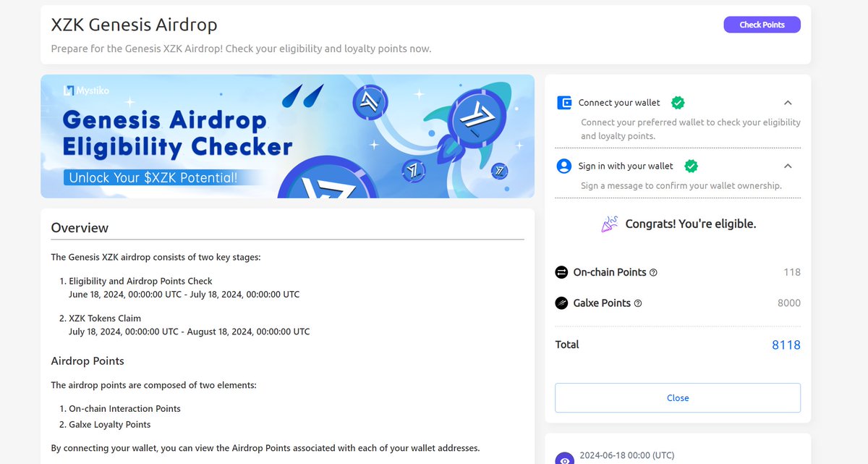Click the Genesis Airdrop Eligibility Checker banner
Image resolution: width=868 pixels, height=464 pixels.
tap(287, 136)
